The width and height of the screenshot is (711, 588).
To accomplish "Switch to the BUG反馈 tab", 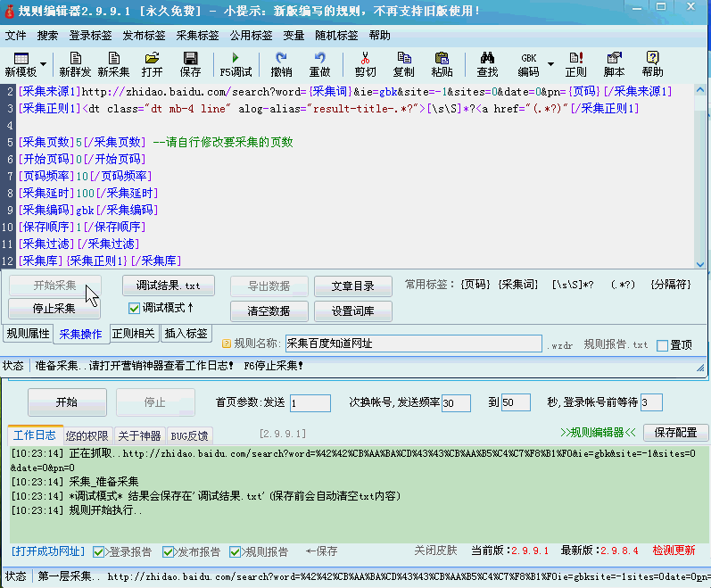I will 189,436.
